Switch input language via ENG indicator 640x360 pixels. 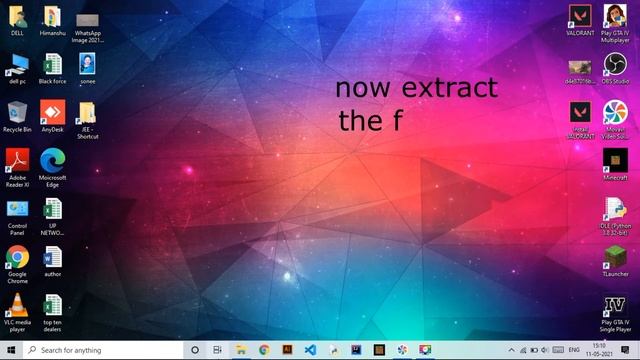(x=574, y=350)
